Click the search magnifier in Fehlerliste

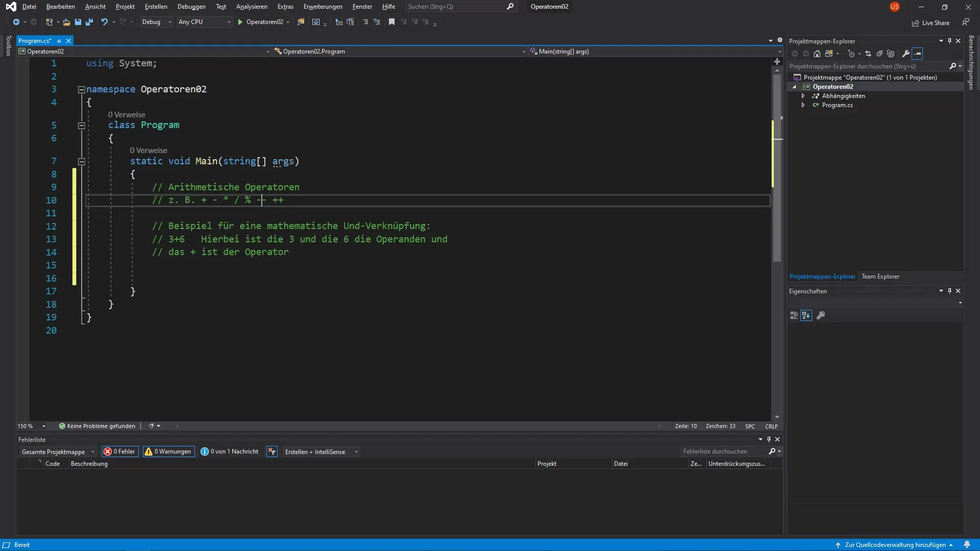[772, 451]
